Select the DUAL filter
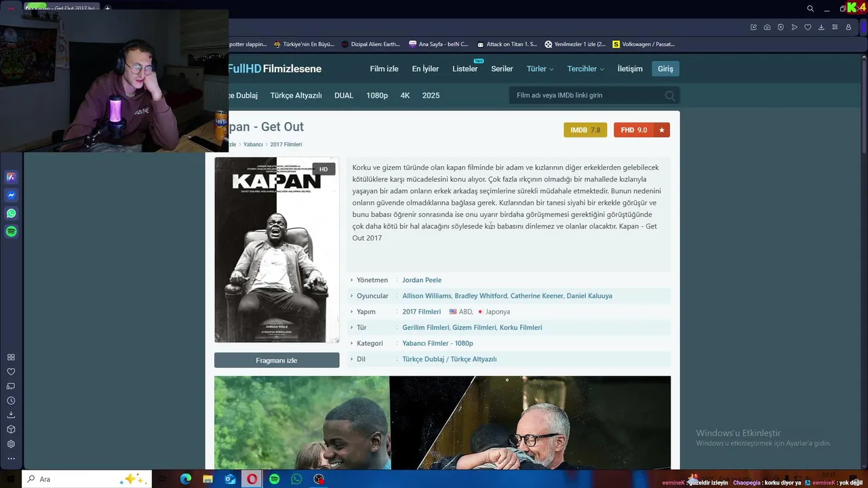 (x=344, y=96)
